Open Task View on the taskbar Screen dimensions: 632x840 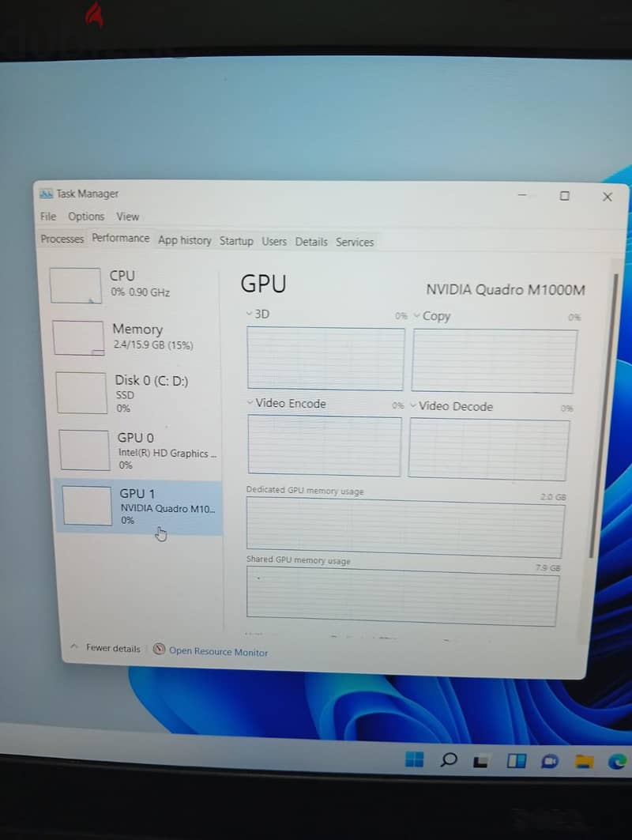click(481, 761)
